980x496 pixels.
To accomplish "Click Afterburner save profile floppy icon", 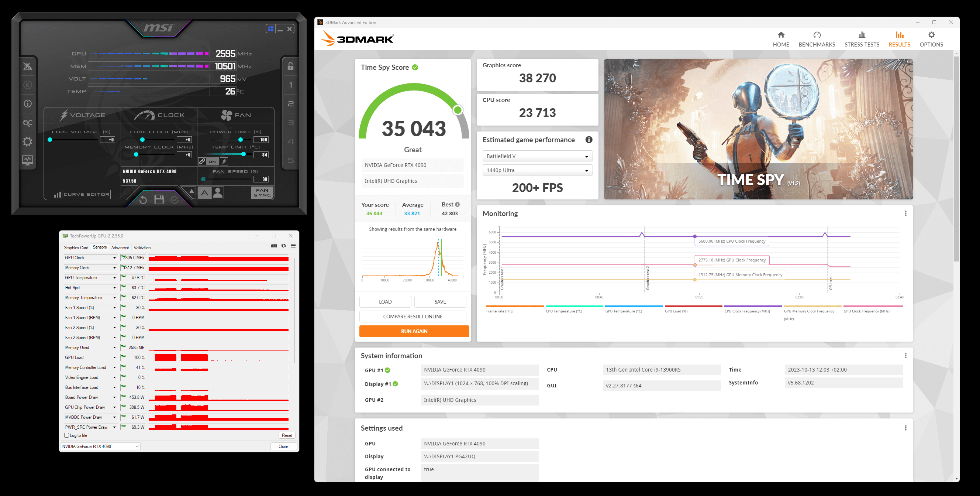I will (159, 199).
